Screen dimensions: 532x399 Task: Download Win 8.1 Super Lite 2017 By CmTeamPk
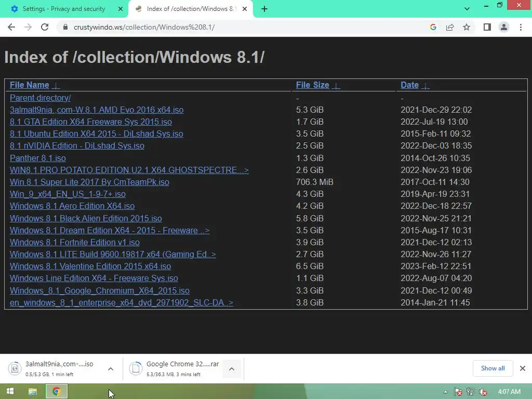click(x=89, y=182)
